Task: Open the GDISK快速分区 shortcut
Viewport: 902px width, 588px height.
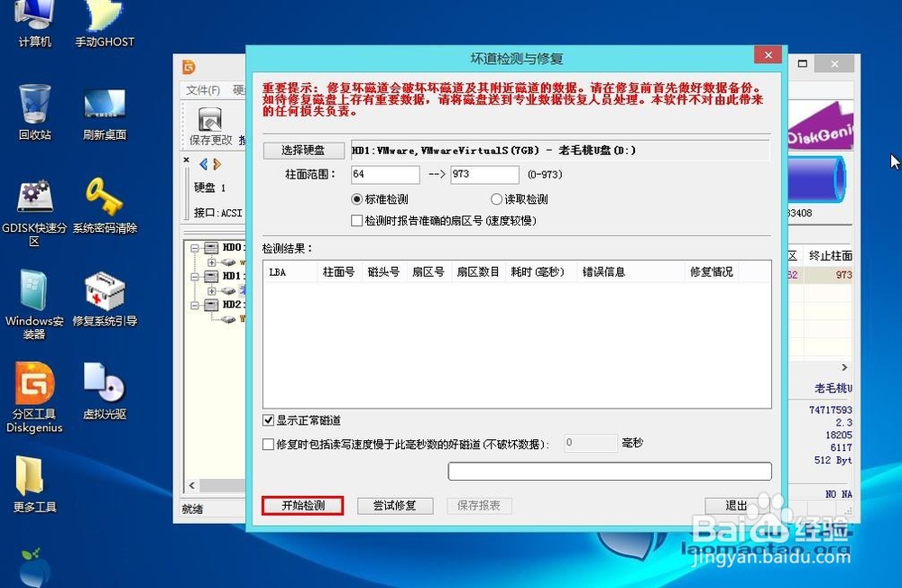Action: (x=34, y=213)
